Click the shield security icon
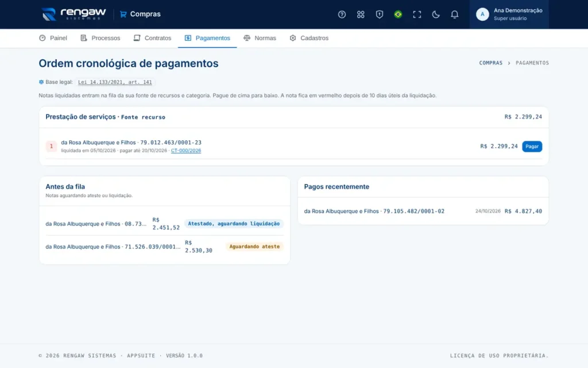This screenshot has height=368, width=588. [379, 14]
